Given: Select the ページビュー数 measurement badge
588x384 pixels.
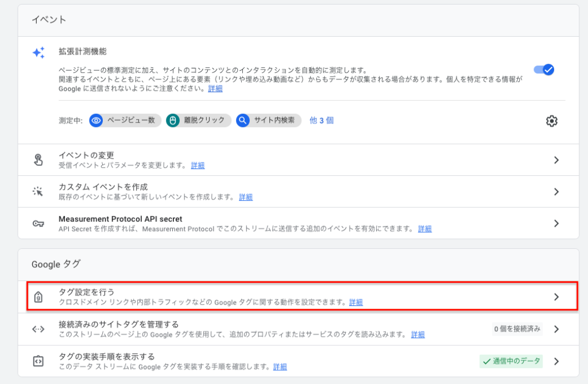Looking at the screenshot, I should pos(124,121).
